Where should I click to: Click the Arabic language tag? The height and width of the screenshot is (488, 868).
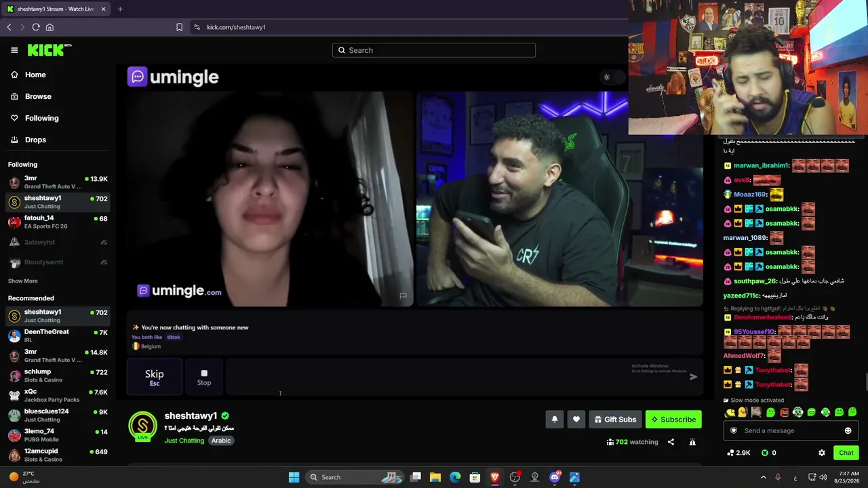pyautogui.click(x=221, y=441)
